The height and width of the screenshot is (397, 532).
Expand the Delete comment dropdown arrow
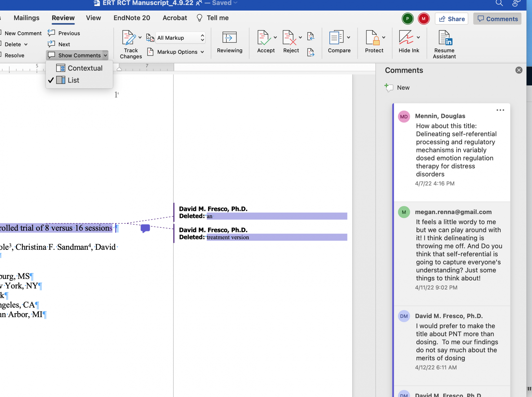[x=26, y=44]
